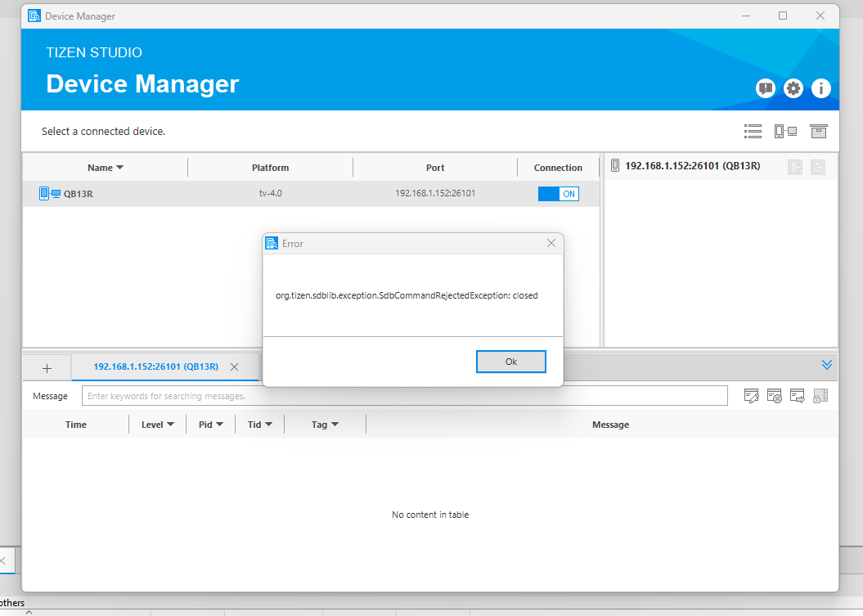Click 'No content in table' text
The width and height of the screenshot is (863, 616).
tap(429, 515)
